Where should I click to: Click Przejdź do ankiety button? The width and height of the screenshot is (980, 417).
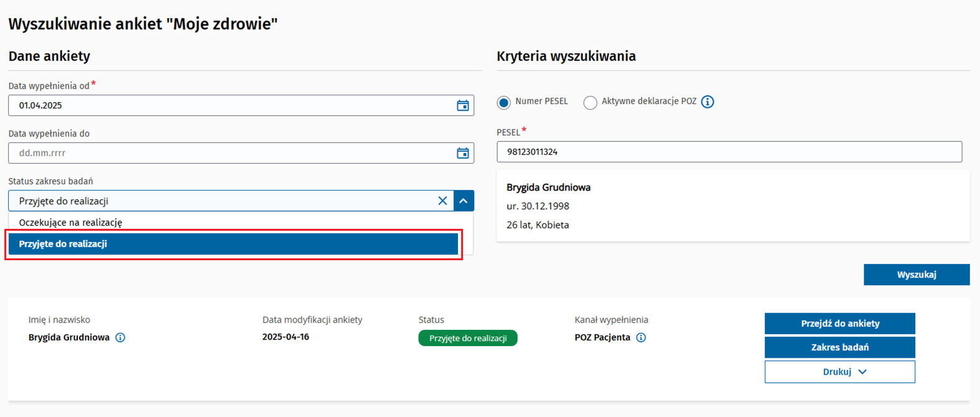coord(839,324)
